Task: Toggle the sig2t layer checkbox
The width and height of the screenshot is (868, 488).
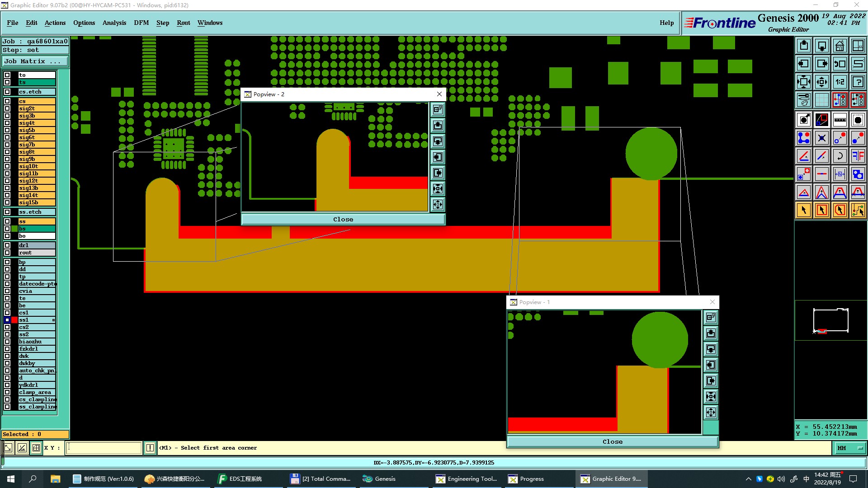Action: (x=7, y=108)
